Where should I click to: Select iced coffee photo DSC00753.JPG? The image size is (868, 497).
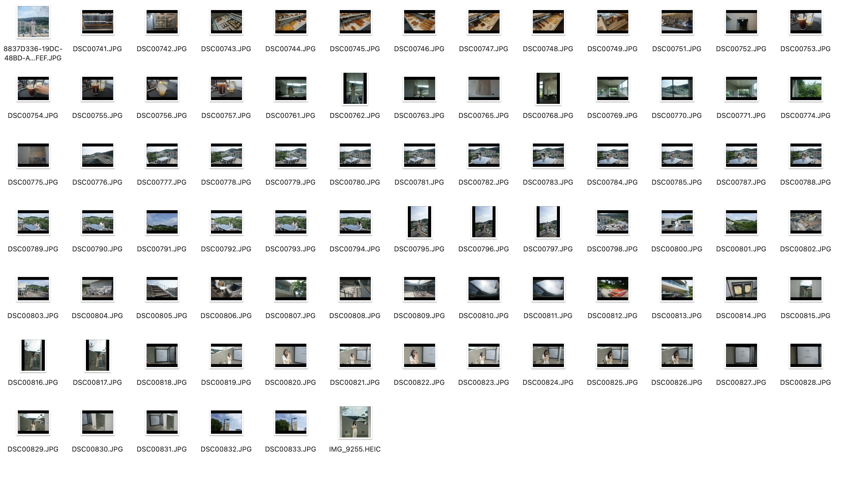coord(806,22)
